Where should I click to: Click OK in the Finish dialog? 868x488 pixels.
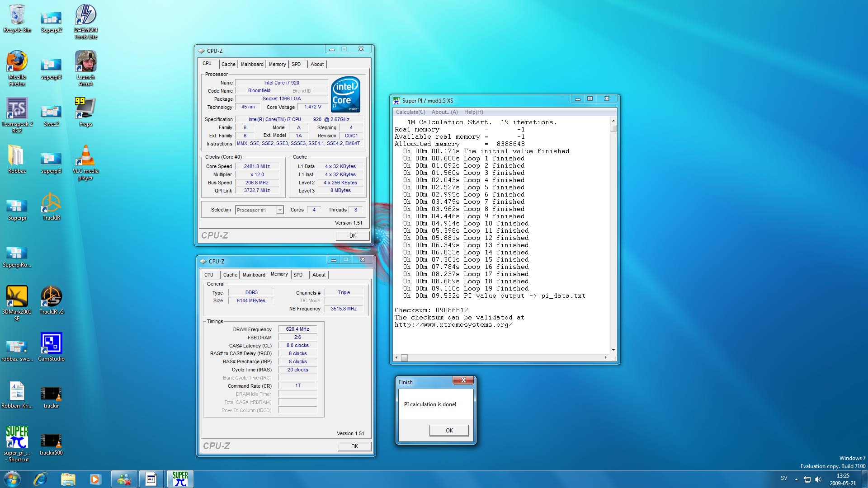[449, 431]
